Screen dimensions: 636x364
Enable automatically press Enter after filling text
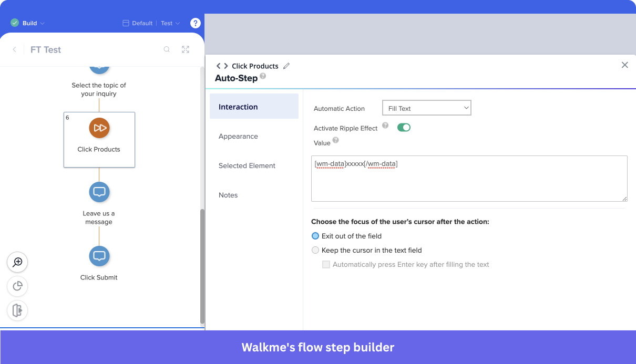pos(326,264)
